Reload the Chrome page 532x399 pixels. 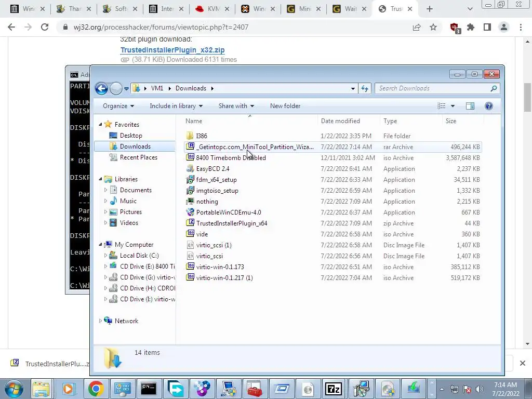45,27
